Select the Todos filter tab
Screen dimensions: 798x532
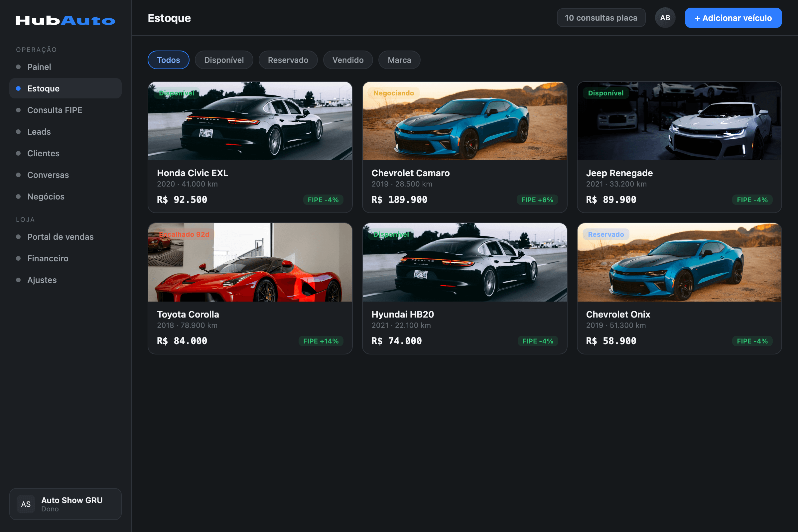click(169, 60)
